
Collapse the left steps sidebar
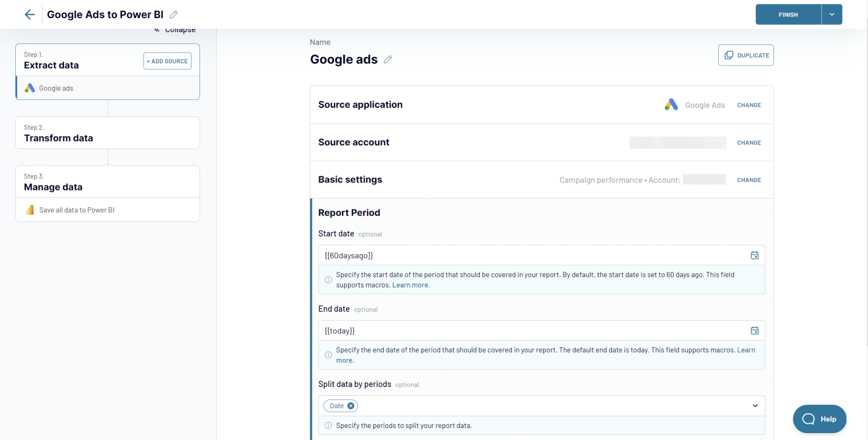coord(175,30)
